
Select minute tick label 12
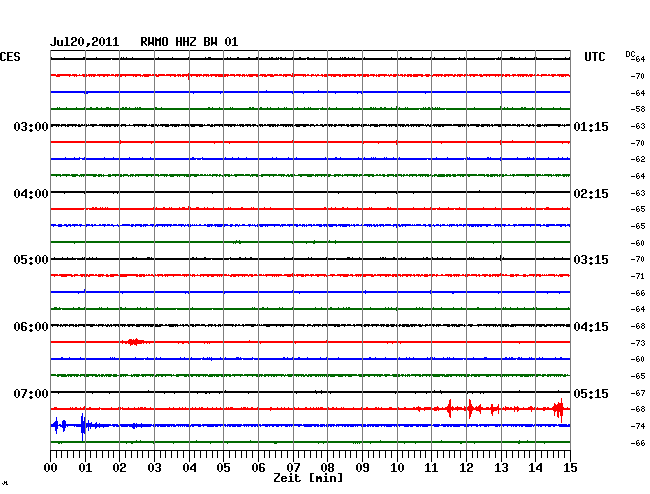[x=466, y=468]
